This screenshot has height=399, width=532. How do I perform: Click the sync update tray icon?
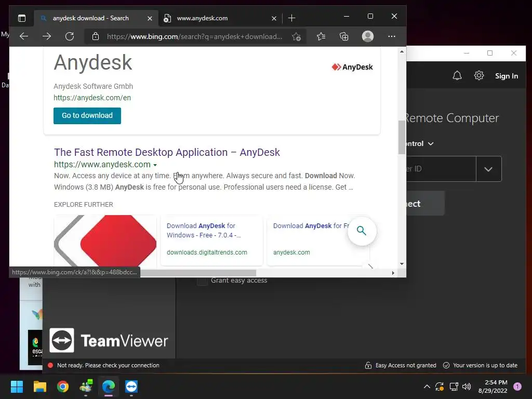[x=440, y=387]
